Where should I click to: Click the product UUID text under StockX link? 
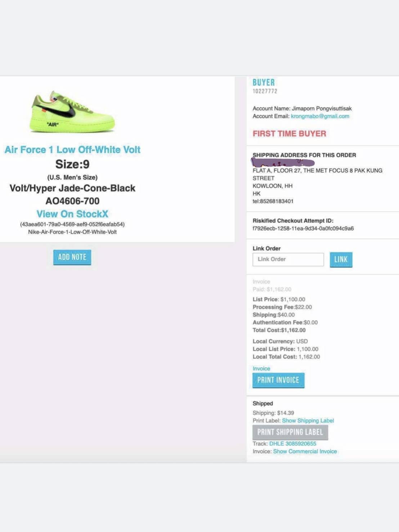pos(72,224)
